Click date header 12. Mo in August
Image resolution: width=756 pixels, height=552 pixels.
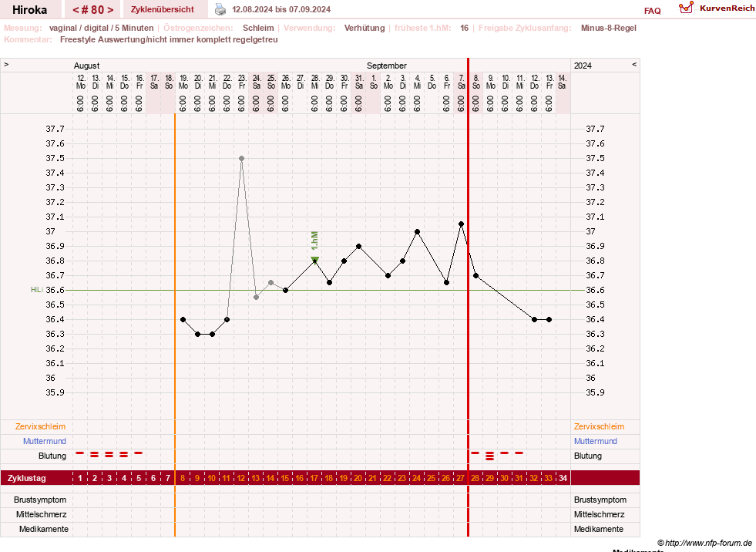pyautogui.click(x=80, y=82)
